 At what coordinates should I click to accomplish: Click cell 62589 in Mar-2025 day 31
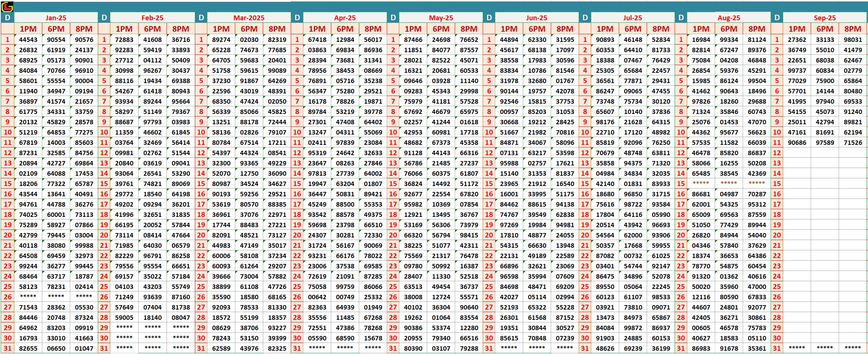click(x=221, y=348)
